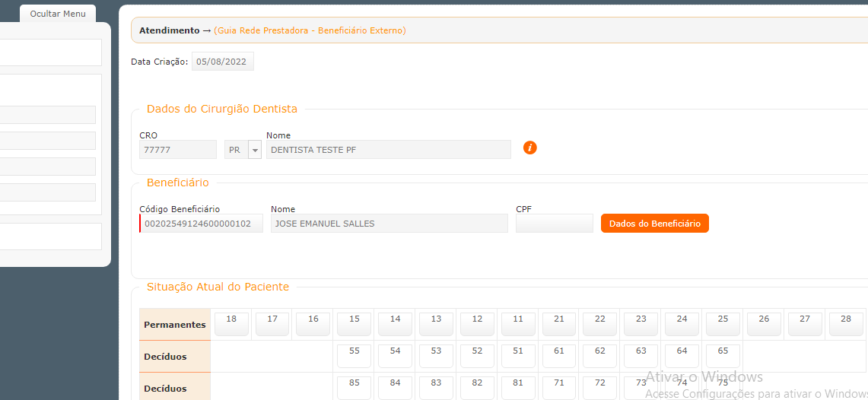Select permanent tooth 18
Screen dimensions: 868x400
(x=231, y=324)
